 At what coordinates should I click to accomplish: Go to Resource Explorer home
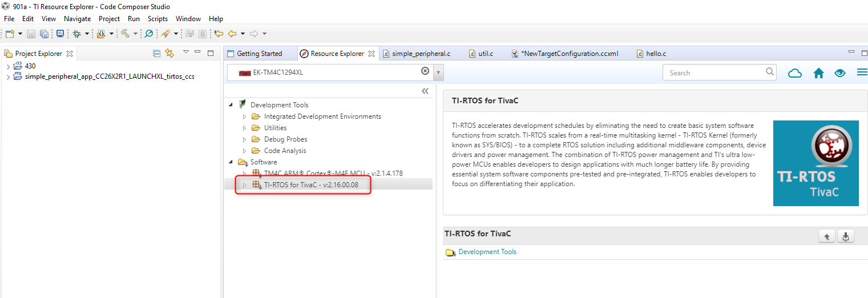(818, 73)
